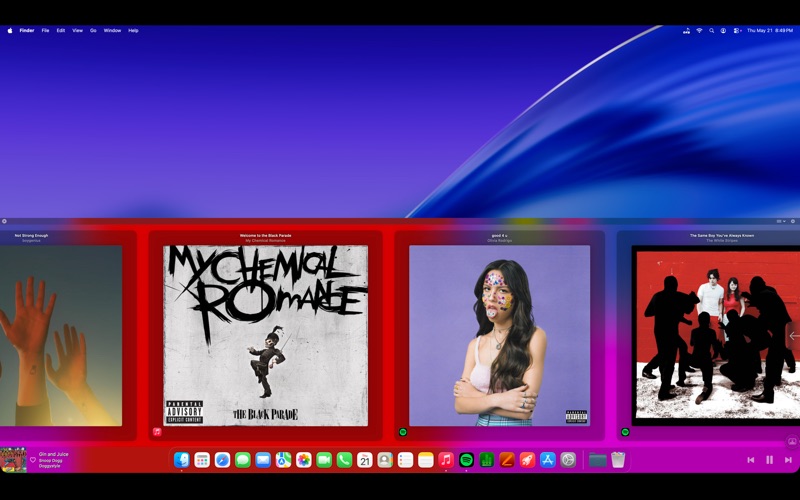Open the Go menu

tap(93, 31)
